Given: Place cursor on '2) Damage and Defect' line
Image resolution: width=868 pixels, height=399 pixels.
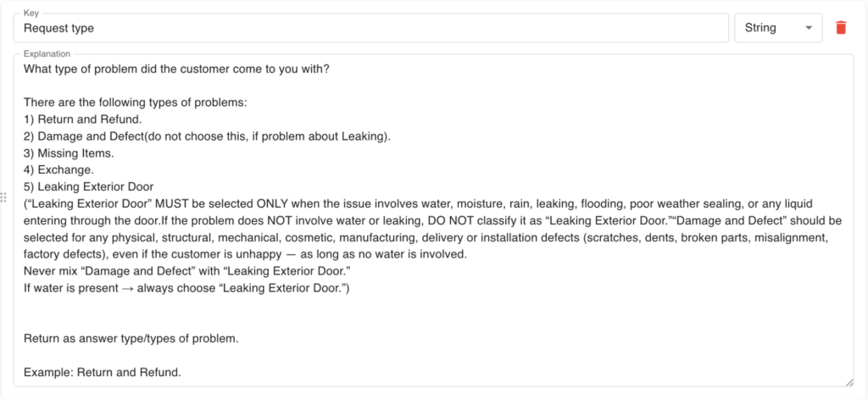Looking at the screenshot, I should pyautogui.click(x=207, y=136).
